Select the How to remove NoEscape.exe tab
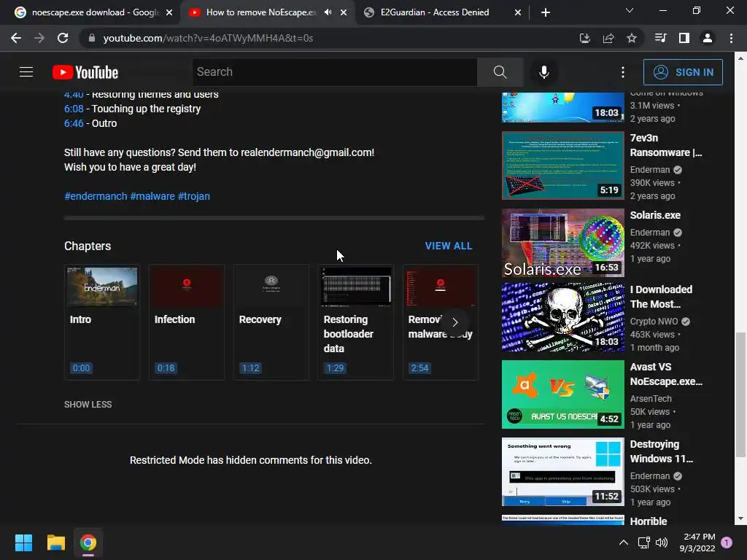Viewport: 747px width, 560px height. (x=260, y=12)
